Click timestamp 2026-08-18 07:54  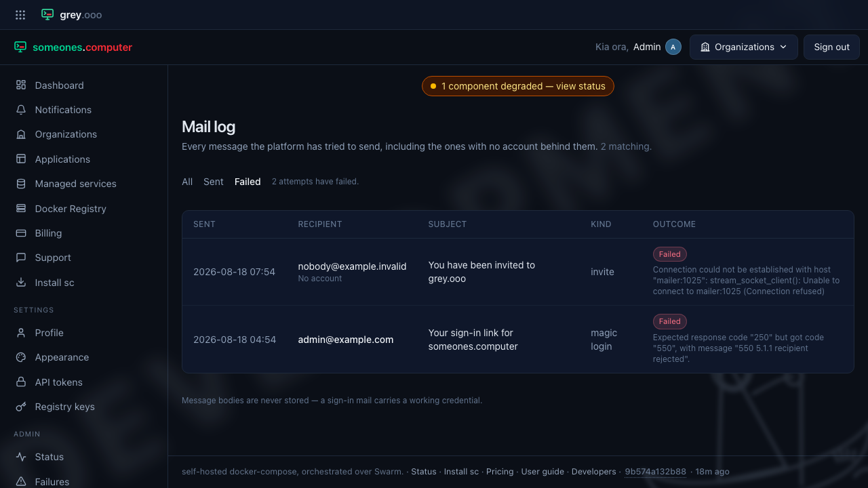tap(234, 272)
